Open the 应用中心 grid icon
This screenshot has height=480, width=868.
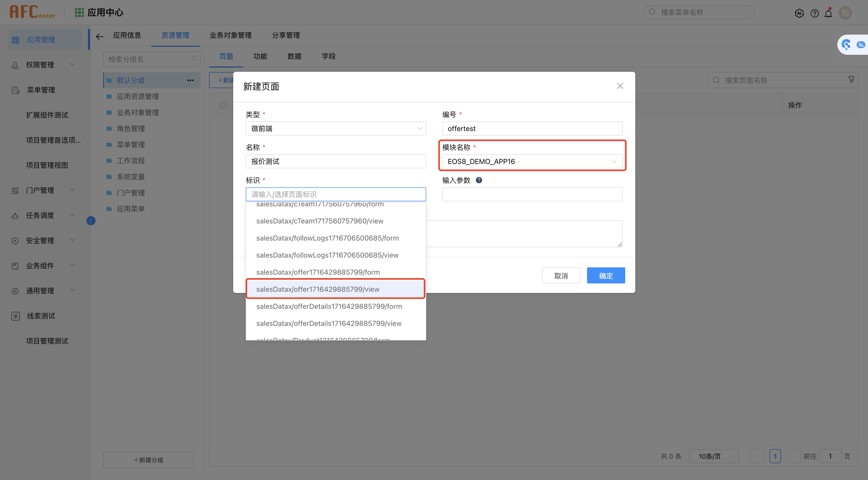tap(79, 13)
